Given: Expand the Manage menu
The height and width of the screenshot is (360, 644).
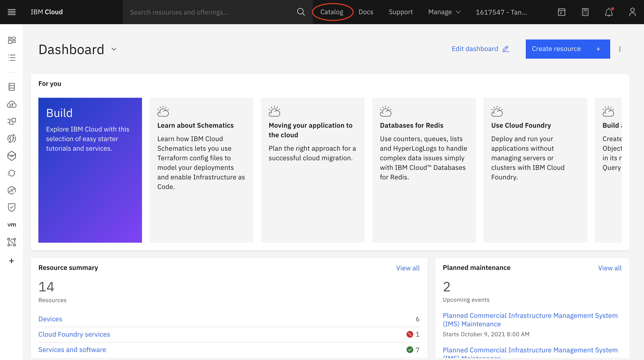Looking at the screenshot, I should [x=444, y=12].
